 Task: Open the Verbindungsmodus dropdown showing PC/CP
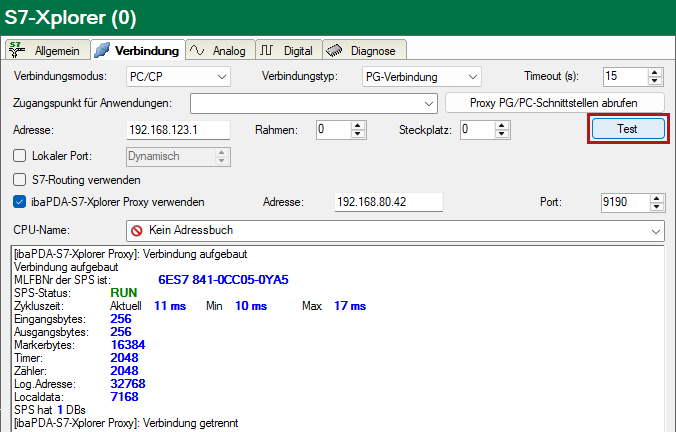[178, 77]
